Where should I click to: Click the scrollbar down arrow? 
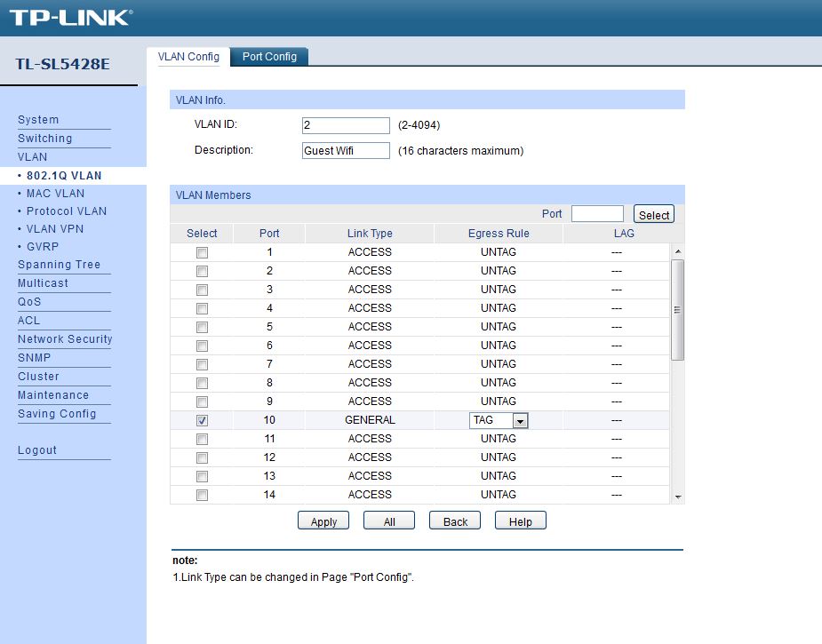tap(678, 497)
